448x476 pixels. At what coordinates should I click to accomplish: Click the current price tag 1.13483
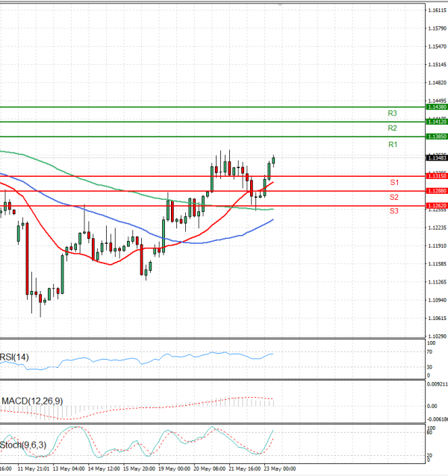tap(436, 158)
